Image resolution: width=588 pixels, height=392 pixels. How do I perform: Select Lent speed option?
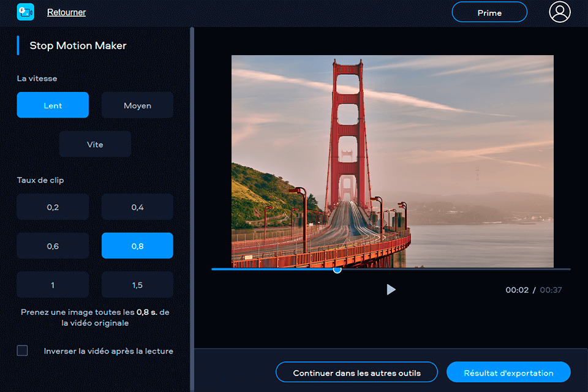click(53, 105)
